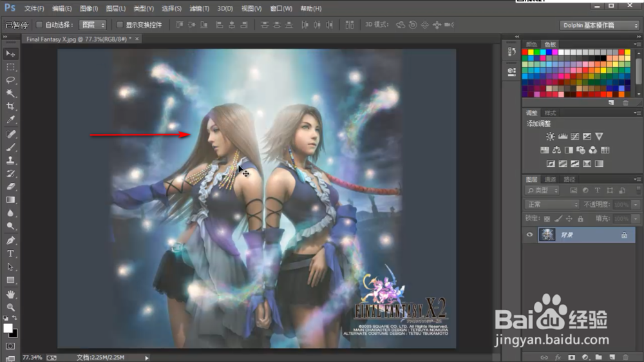
Task: Swap foreground and background colors
Action: pos(15,318)
